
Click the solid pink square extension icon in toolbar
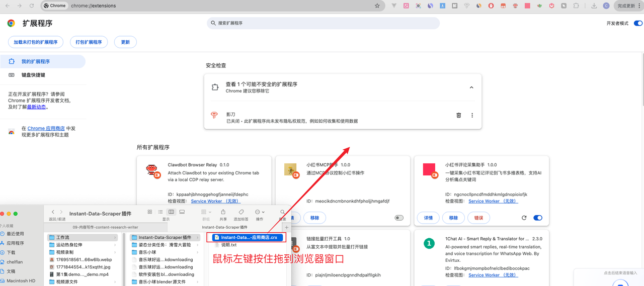pos(527,6)
